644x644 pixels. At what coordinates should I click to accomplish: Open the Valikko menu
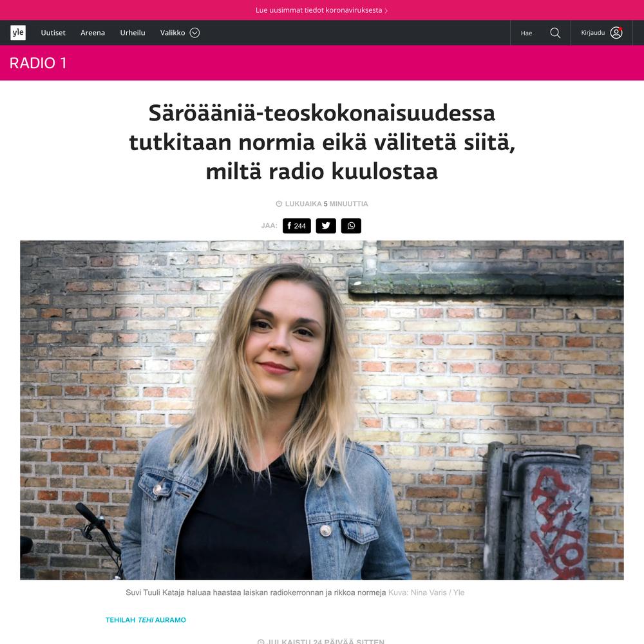[180, 33]
